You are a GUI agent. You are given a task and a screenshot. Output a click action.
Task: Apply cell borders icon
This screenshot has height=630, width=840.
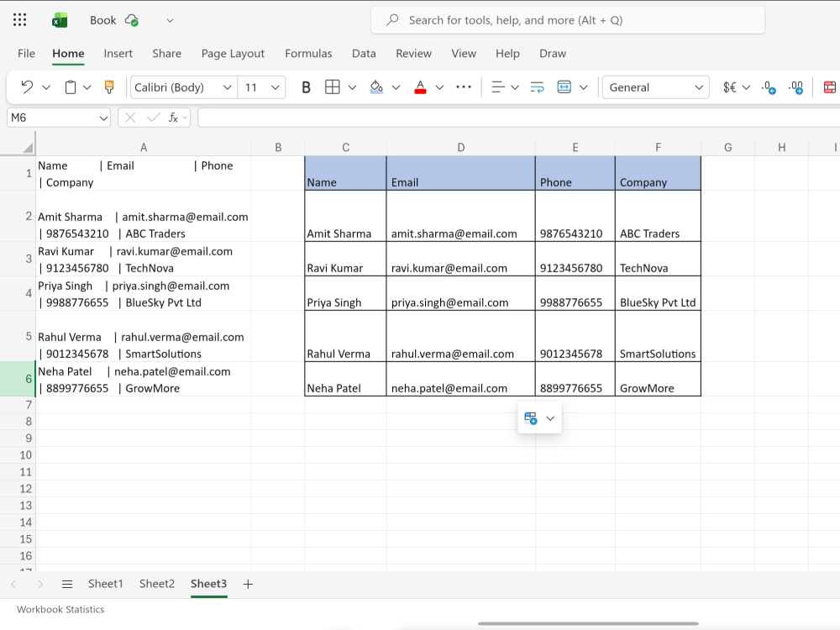pos(332,87)
